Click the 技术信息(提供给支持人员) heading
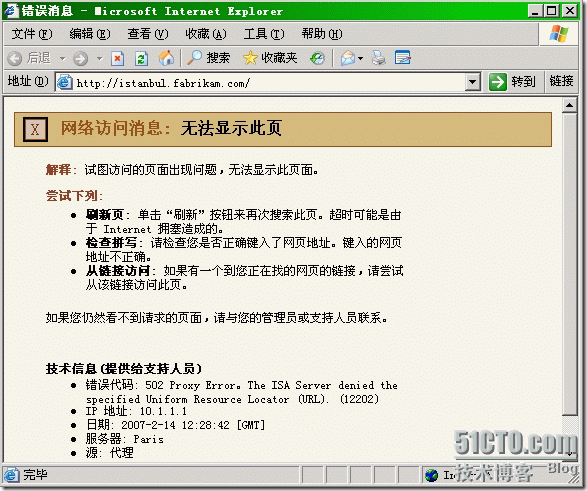The width and height of the screenshot is (587, 491). click(124, 369)
